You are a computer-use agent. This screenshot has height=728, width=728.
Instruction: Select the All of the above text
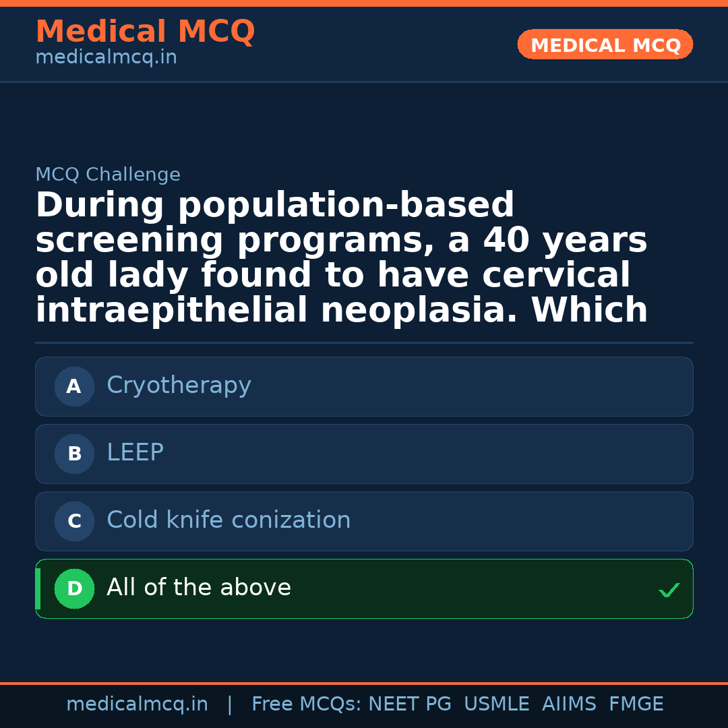click(199, 588)
